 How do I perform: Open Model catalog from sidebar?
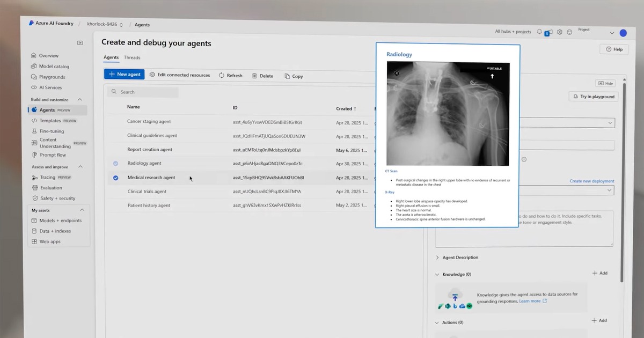pyautogui.click(x=54, y=67)
